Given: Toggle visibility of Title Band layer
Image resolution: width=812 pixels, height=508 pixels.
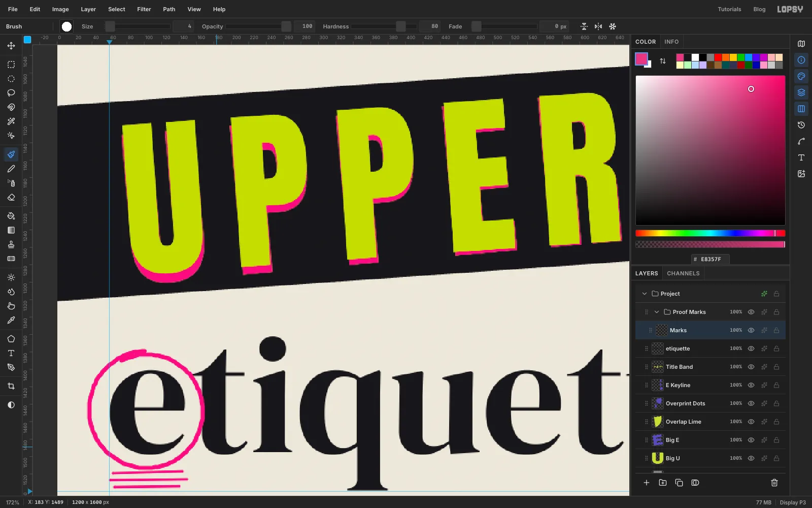Looking at the screenshot, I should tap(751, 367).
